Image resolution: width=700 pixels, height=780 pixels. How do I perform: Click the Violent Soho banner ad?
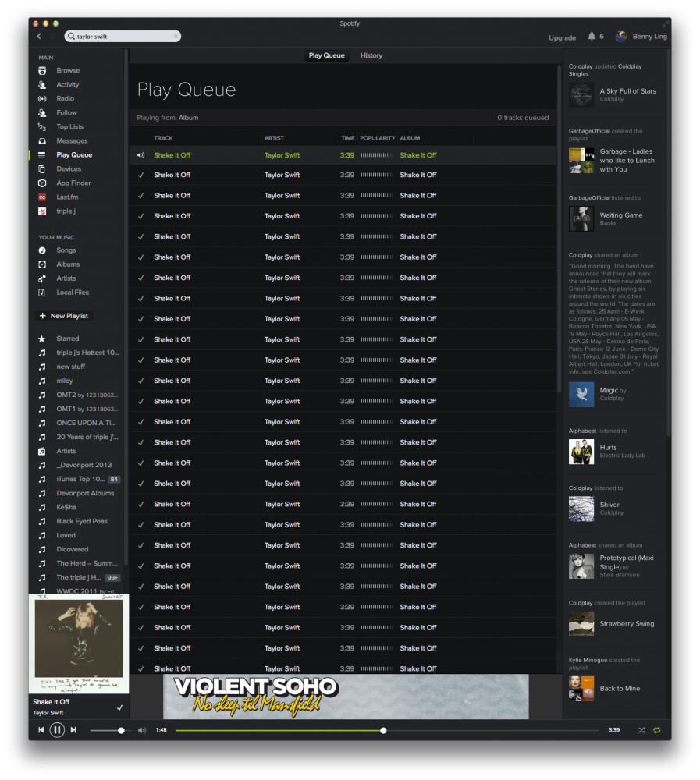[x=346, y=697]
